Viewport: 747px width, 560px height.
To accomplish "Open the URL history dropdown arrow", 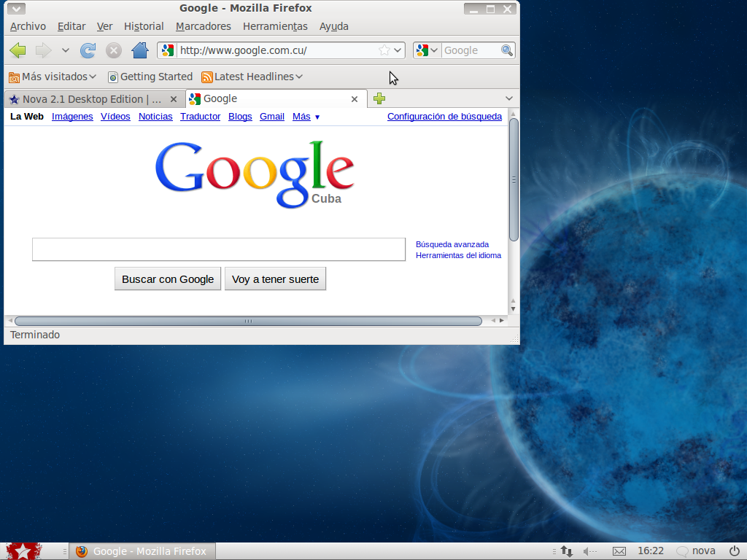I will point(398,50).
